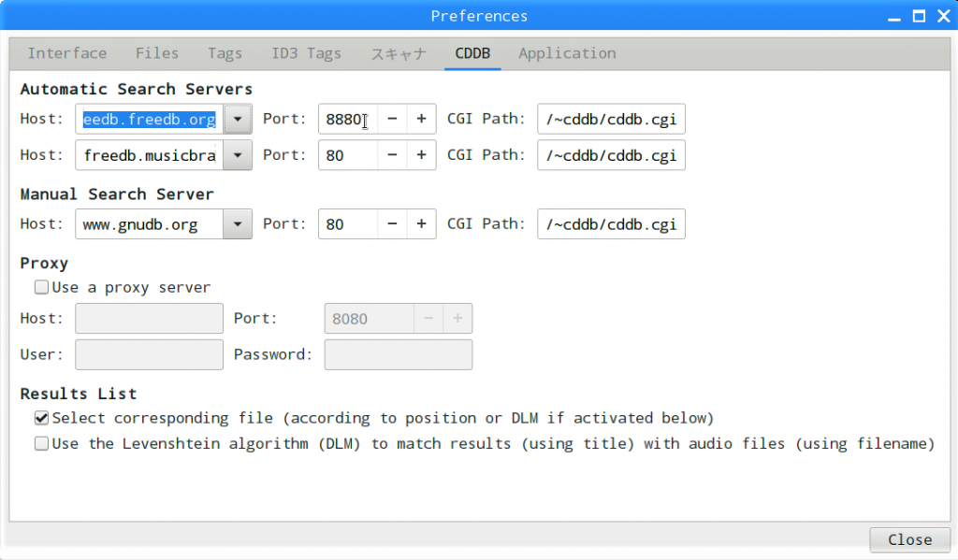Open the Interface tab
The height and width of the screenshot is (560, 958).
coord(67,53)
